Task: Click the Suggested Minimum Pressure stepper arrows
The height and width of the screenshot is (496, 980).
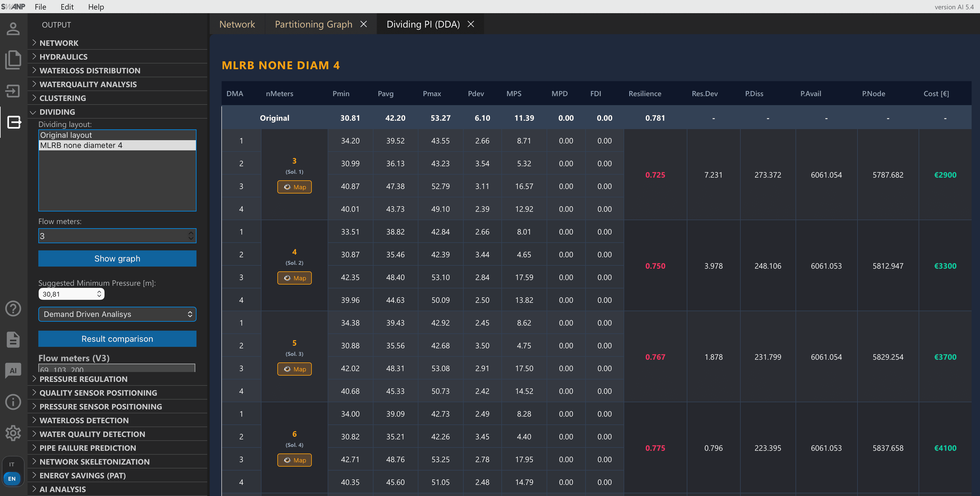Action: click(99, 294)
